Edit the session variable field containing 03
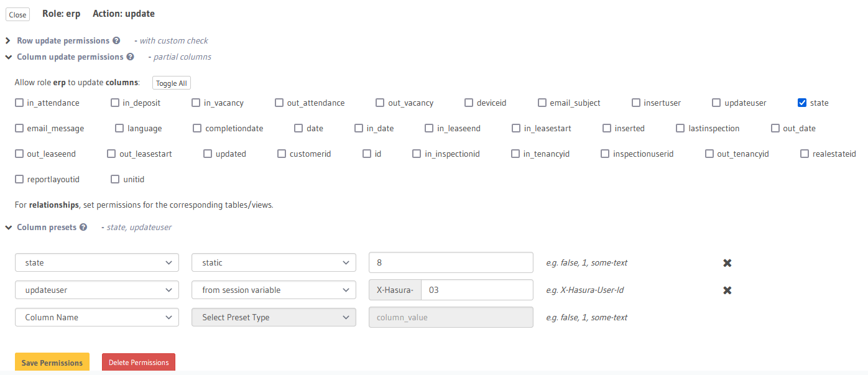The height and width of the screenshot is (375, 868). pyautogui.click(x=477, y=290)
